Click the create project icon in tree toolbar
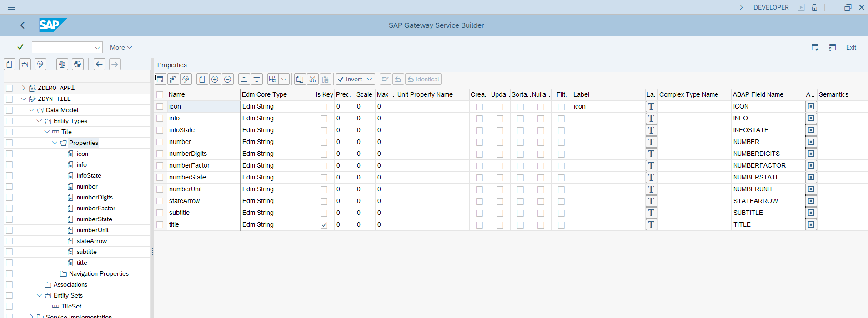 [10, 64]
